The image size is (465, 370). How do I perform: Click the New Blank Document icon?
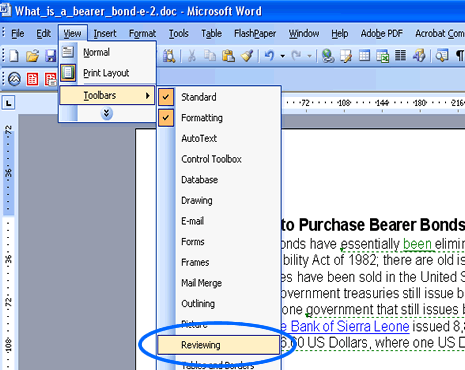point(14,56)
